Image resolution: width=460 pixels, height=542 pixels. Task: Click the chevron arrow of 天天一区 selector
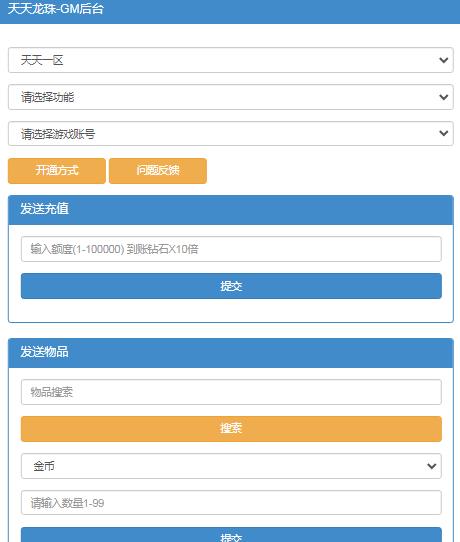[x=443, y=60]
